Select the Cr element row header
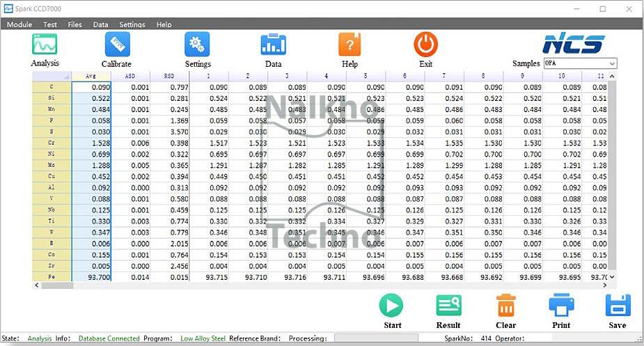Image resolution: width=644 pixels, height=346 pixels. (52, 143)
